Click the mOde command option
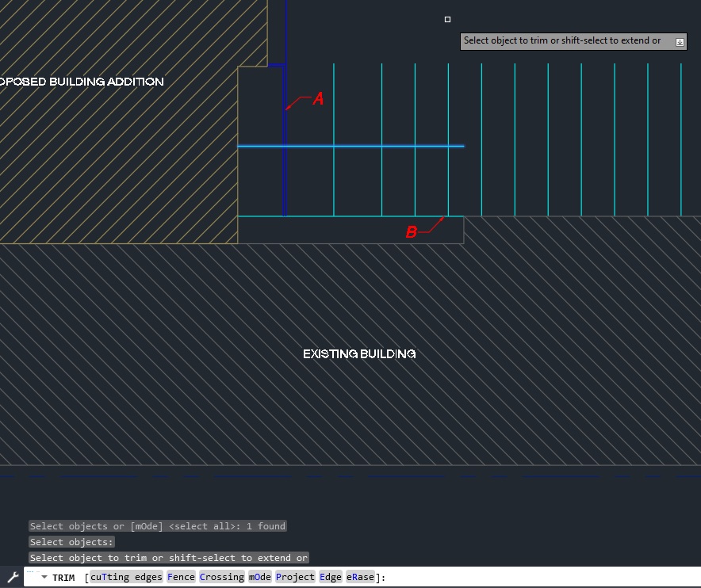 point(259,577)
